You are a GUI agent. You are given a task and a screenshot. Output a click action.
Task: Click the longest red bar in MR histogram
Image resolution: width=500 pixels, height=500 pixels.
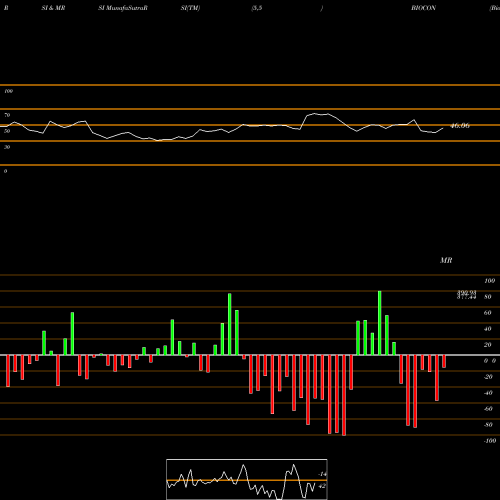tap(344, 395)
